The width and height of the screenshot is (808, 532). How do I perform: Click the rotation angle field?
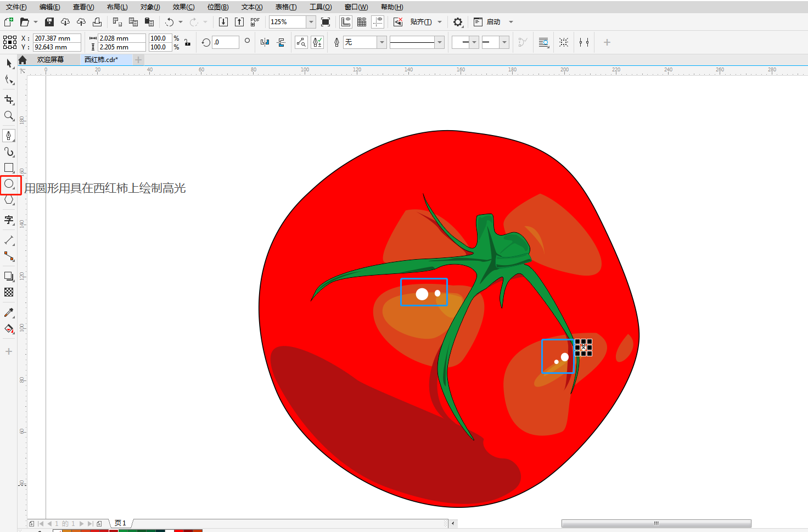tap(226, 42)
